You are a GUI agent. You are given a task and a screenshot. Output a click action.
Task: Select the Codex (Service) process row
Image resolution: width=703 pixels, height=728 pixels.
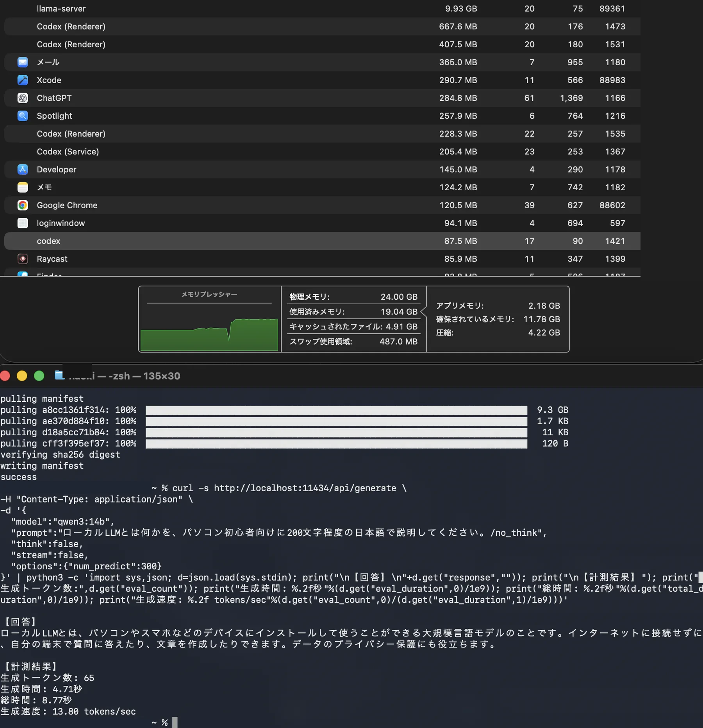click(322, 152)
